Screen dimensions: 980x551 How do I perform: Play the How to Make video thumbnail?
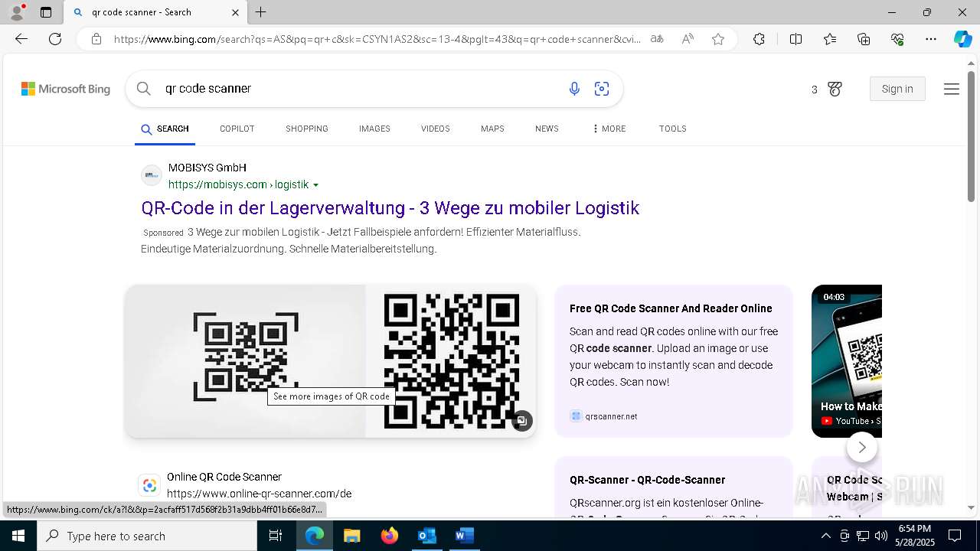pos(847,361)
